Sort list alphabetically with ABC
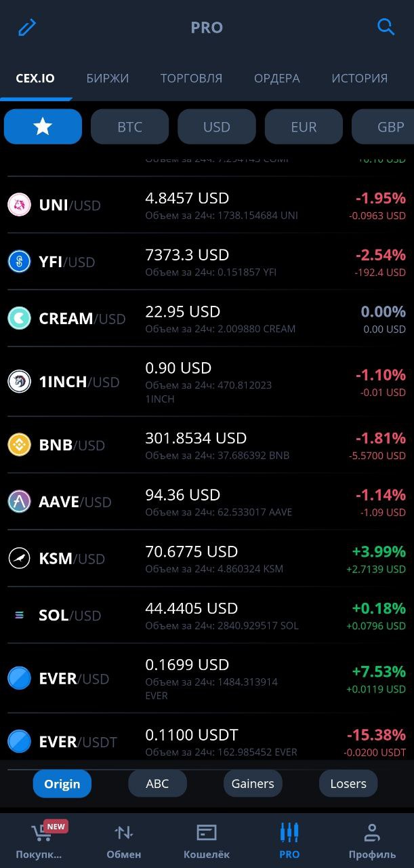Viewport: 414px width, 868px height. (157, 784)
